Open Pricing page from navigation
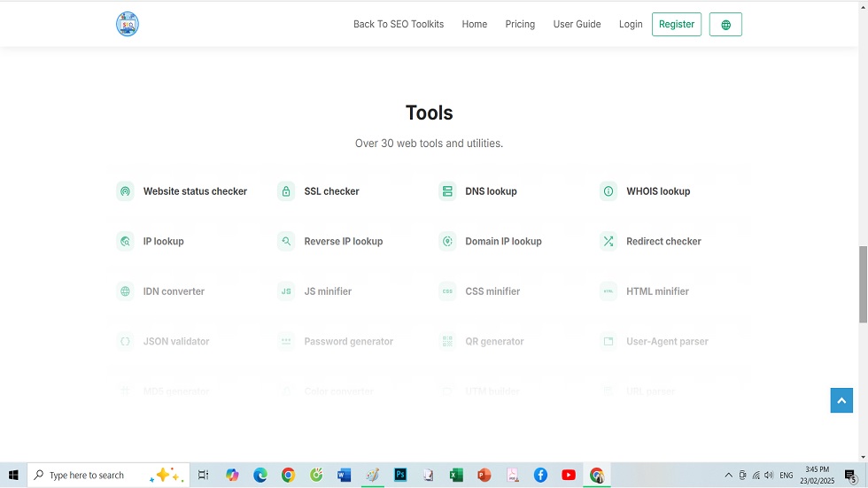The height and width of the screenshot is (488, 868). click(520, 25)
